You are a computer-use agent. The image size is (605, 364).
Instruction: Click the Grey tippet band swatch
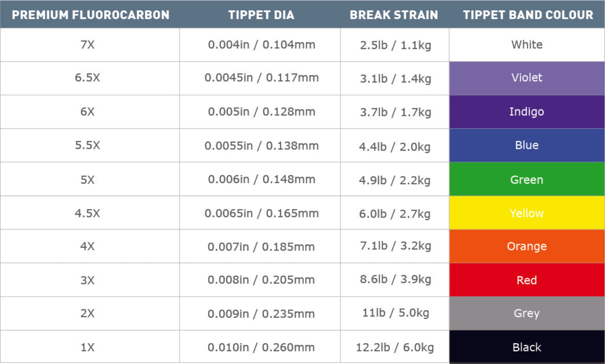[527, 313]
